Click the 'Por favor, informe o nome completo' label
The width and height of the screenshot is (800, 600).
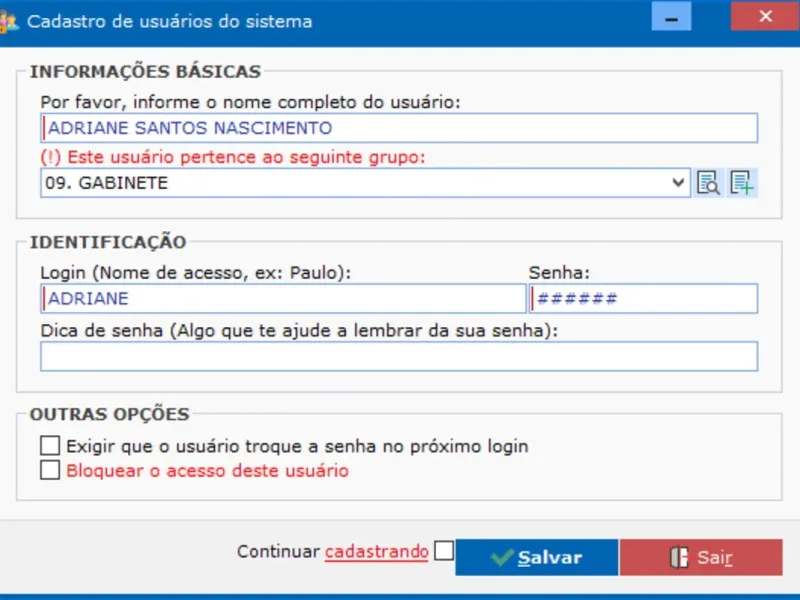pyautogui.click(x=251, y=102)
